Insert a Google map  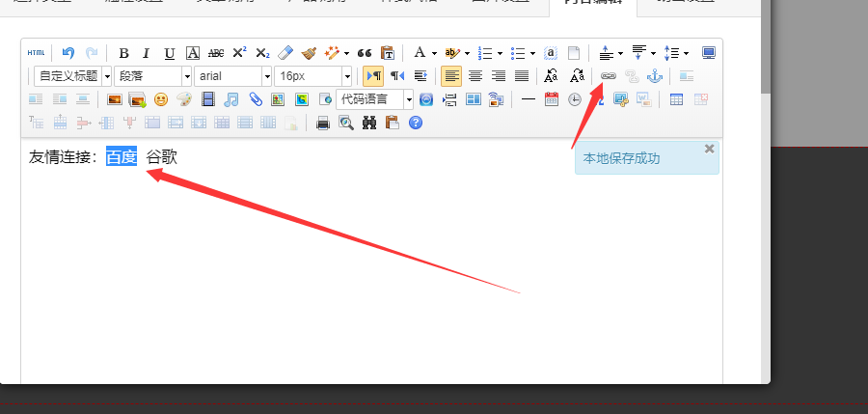tap(301, 99)
